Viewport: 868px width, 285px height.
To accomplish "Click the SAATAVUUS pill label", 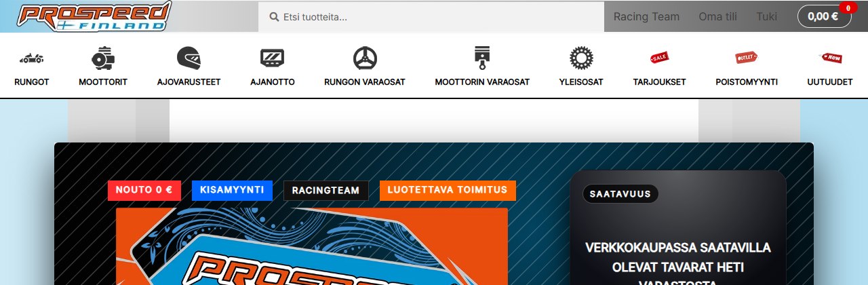I will pos(620,194).
